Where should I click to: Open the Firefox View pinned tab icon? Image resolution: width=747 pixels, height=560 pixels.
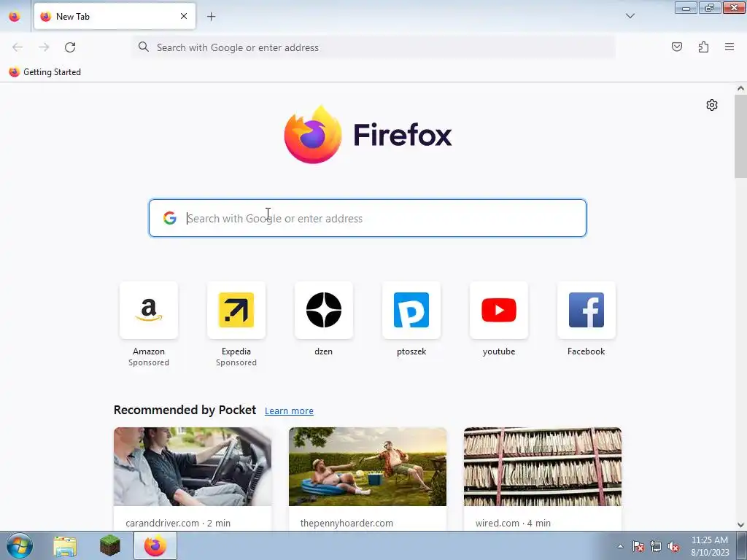[x=15, y=16]
